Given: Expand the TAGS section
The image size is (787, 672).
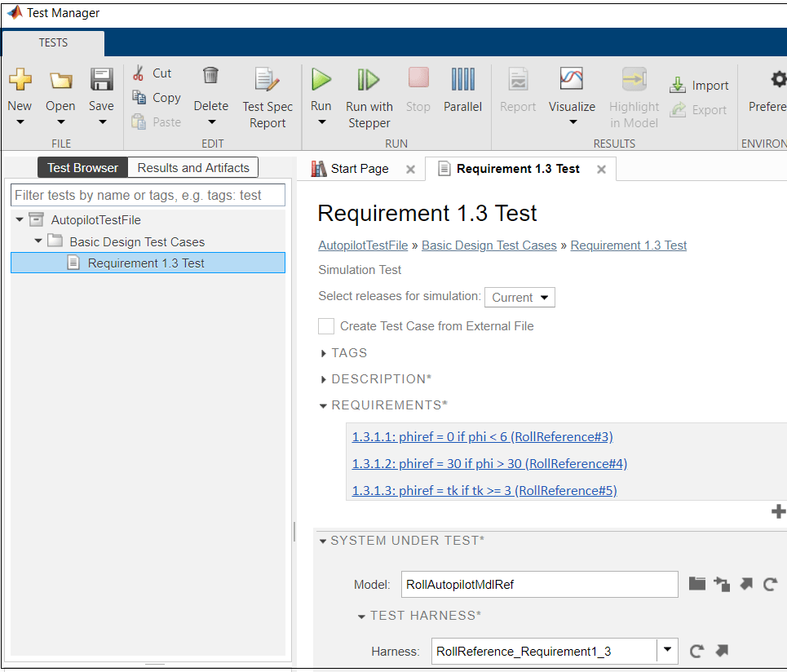Looking at the screenshot, I should pyautogui.click(x=324, y=353).
